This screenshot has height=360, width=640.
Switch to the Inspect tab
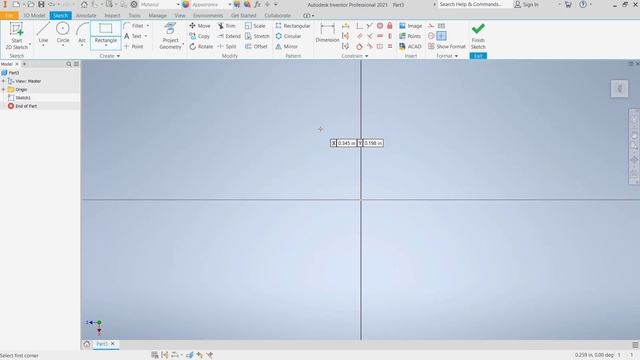112,16
